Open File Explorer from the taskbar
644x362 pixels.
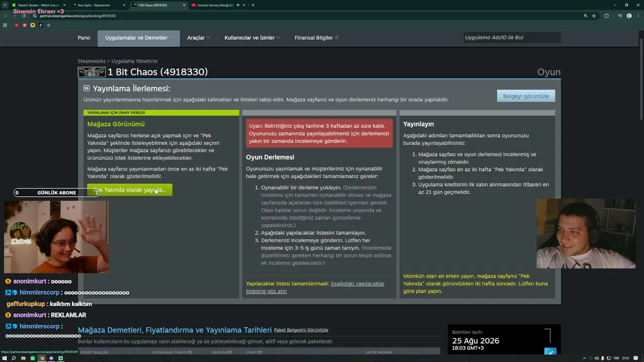pyautogui.click(x=23, y=358)
